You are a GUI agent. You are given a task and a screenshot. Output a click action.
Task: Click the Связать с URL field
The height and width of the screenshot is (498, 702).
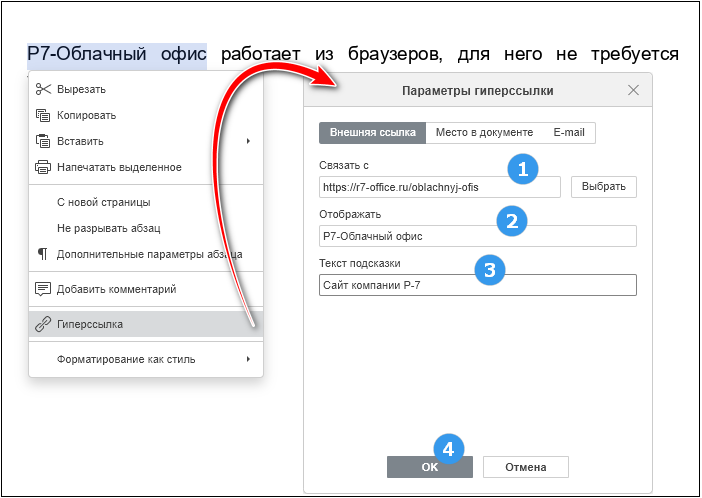click(440, 187)
